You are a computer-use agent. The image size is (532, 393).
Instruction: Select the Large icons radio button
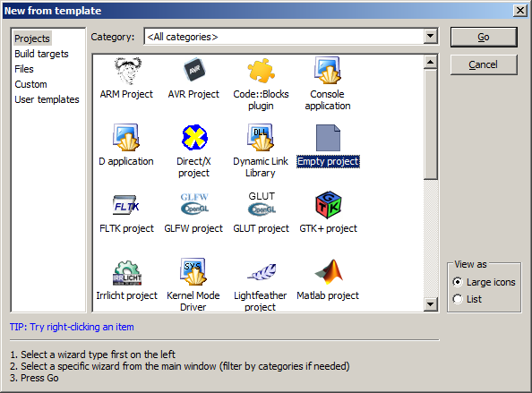458,282
